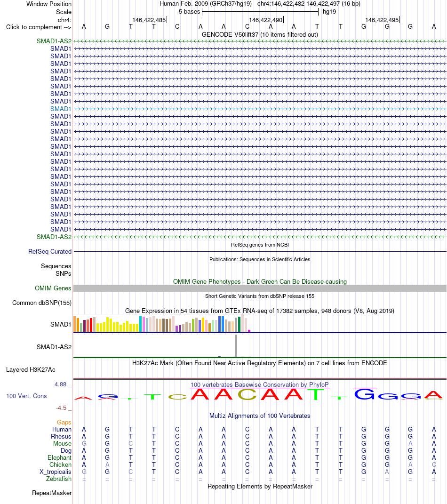Click the gray OMIM Genes item bar
The width and height of the screenshot is (447, 504).
(x=260, y=288)
